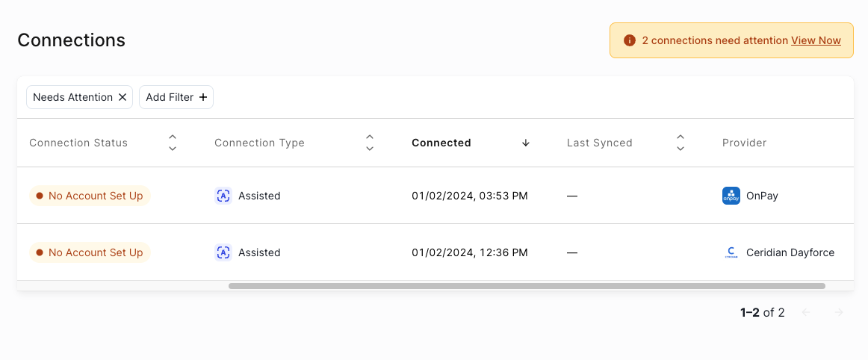Click the 2 connections need attention text
868x360 pixels.
pos(715,40)
